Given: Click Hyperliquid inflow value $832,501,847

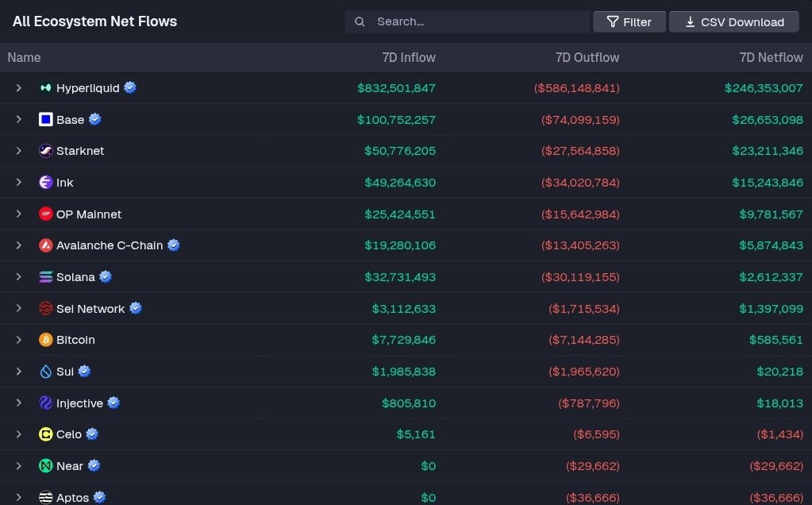Looking at the screenshot, I should pyautogui.click(x=396, y=88).
